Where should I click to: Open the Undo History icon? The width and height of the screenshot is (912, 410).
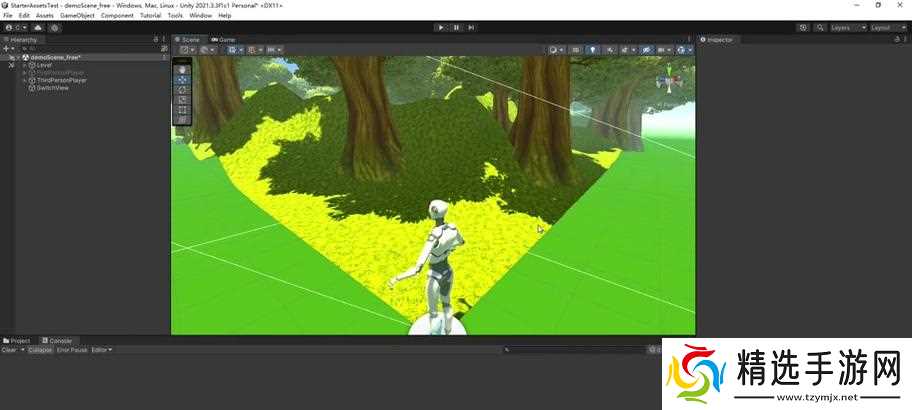[x=804, y=28]
